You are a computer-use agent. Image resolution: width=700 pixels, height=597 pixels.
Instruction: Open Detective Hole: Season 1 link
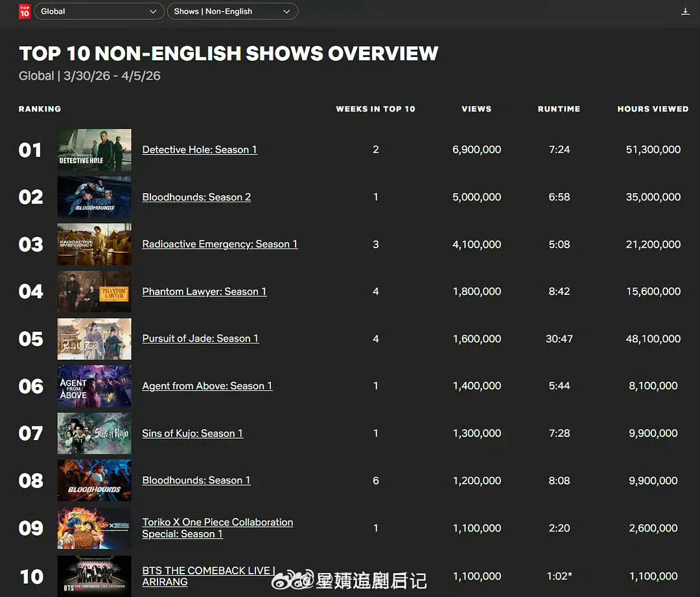(200, 150)
